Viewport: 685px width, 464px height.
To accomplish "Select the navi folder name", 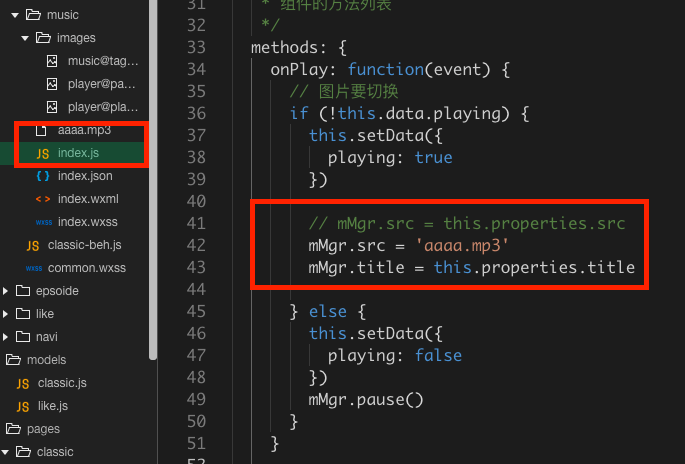I will pos(46,337).
